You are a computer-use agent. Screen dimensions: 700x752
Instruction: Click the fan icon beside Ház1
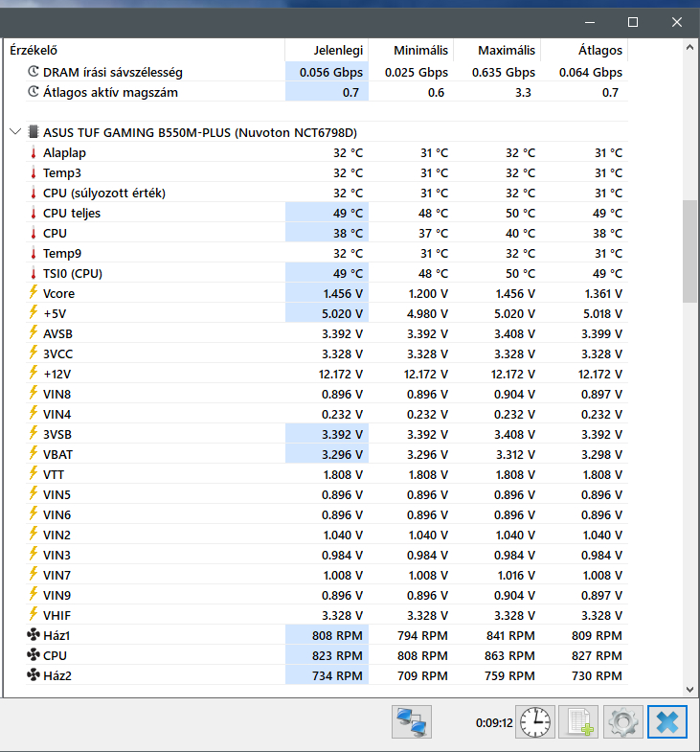point(34,635)
